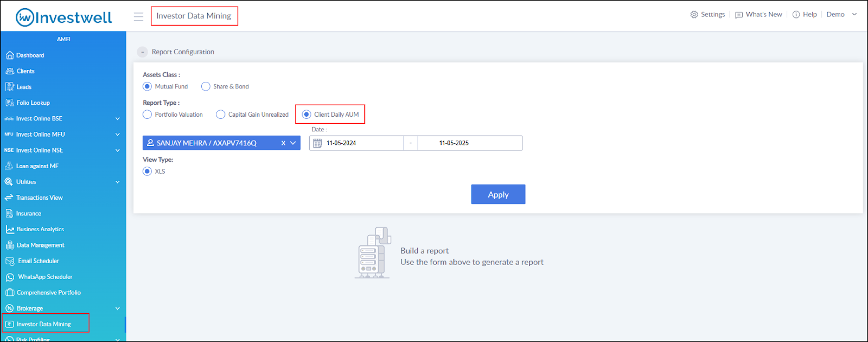Click the Settings gear icon
This screenshot has height=342, width=868.
(694, 15)
